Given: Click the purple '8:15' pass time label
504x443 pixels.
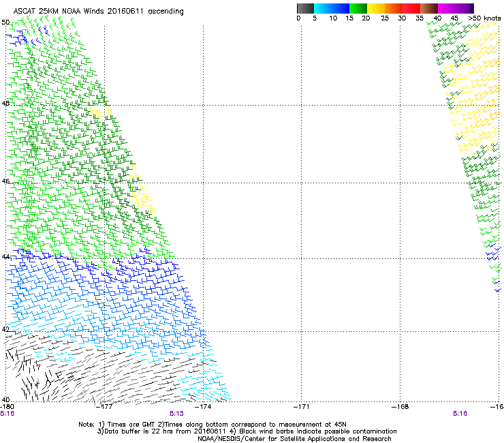Looking at the screenshot, I should pyautogui.click(x=177, y=414).
